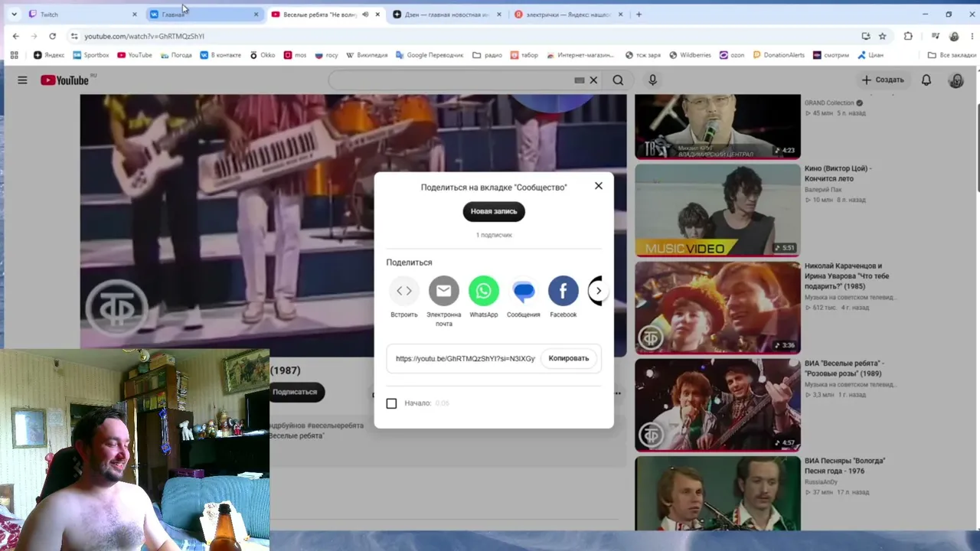Open Кино (Виктор Цой) video title
980x551 pixels.
coord(838,173)
